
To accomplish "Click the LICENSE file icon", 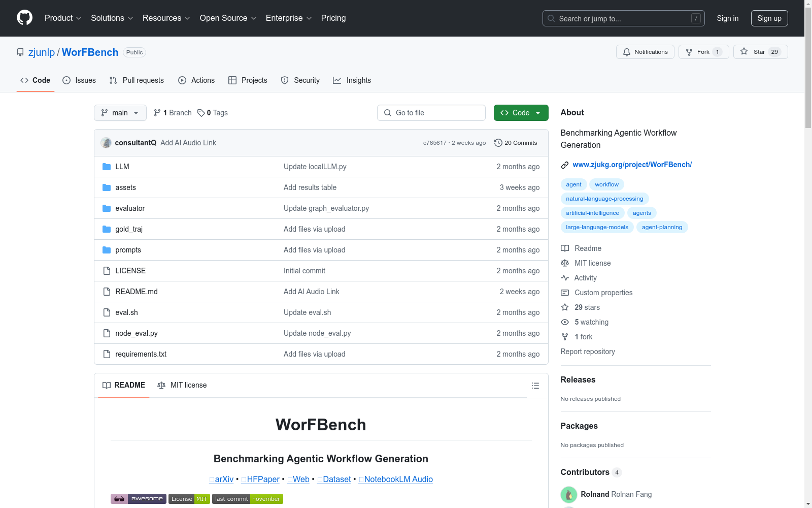I will (107, 271).
